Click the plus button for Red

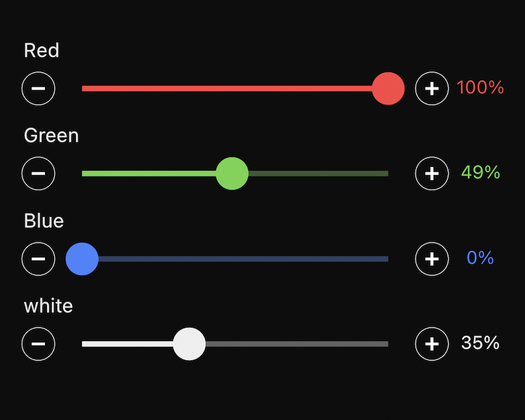point(432,89)
